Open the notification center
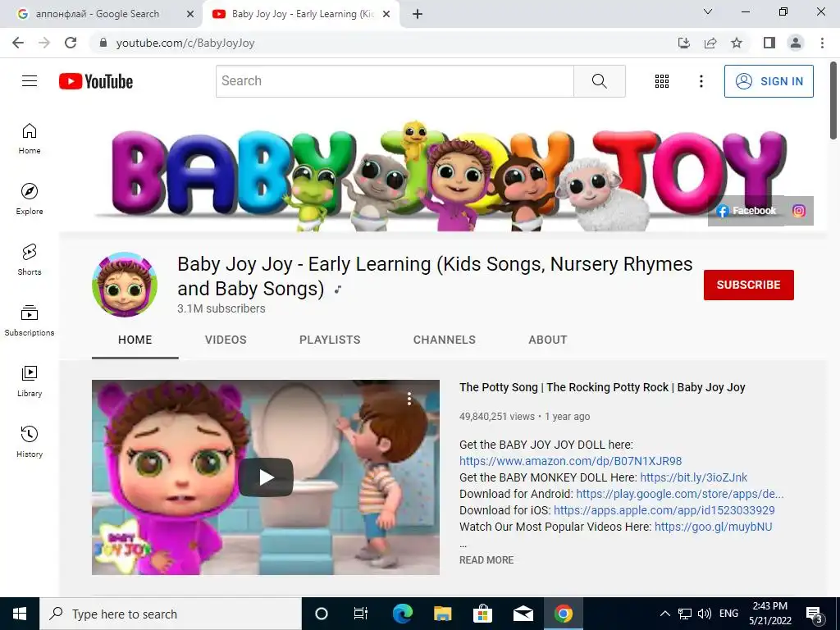The image size is (840, 630). point(815,614)
